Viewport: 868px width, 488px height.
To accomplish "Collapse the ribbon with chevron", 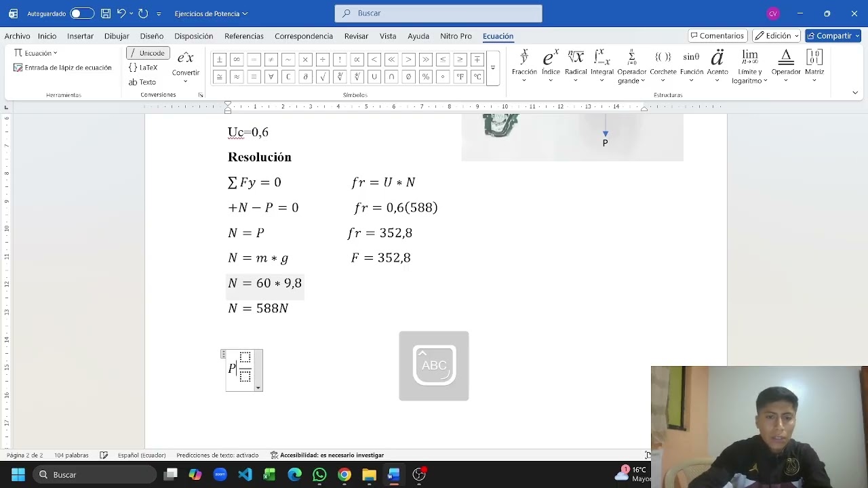I will [x=855, y=93].
